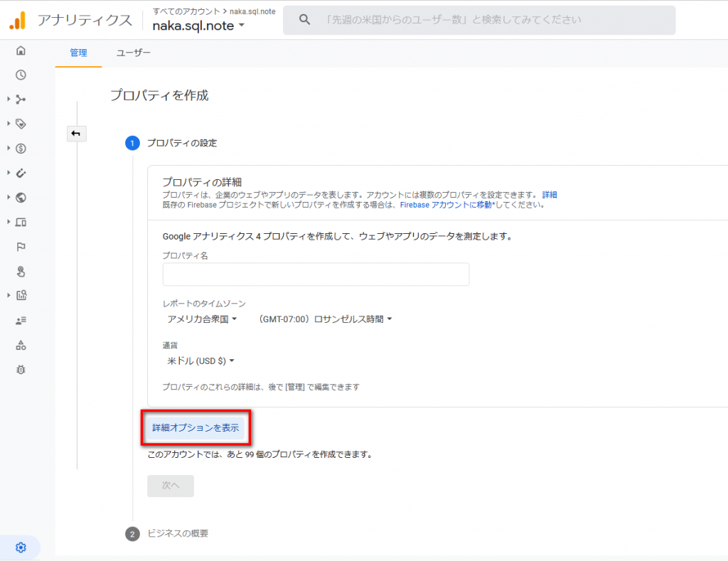The width and height of the screenshot is (728, 561).
Task: Click the search magnifier icon
Action: coord(304,19)
